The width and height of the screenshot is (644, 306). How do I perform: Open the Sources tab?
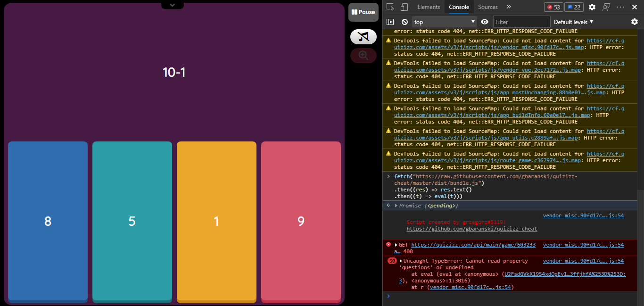point(488,7)
